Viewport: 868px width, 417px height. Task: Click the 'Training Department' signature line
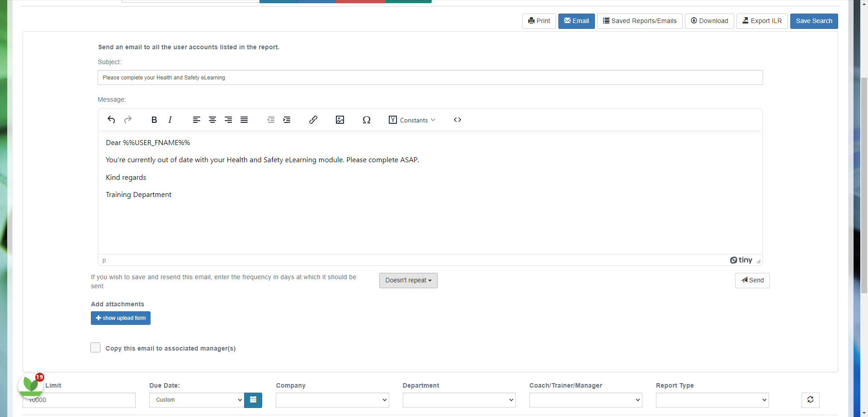point(139,195)
